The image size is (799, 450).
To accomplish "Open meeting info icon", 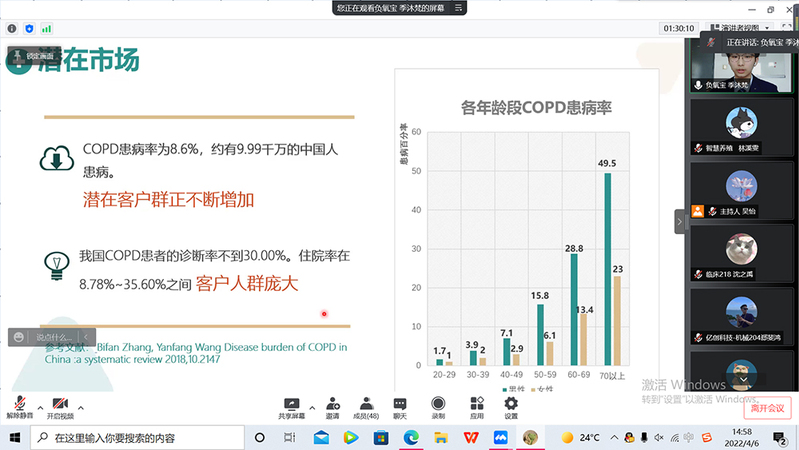I will tap(12, 29).
